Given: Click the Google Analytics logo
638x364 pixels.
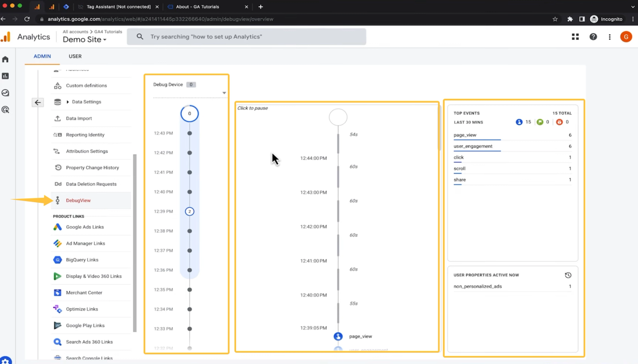Looking at the screenshot, I should (x=6, y=37).
